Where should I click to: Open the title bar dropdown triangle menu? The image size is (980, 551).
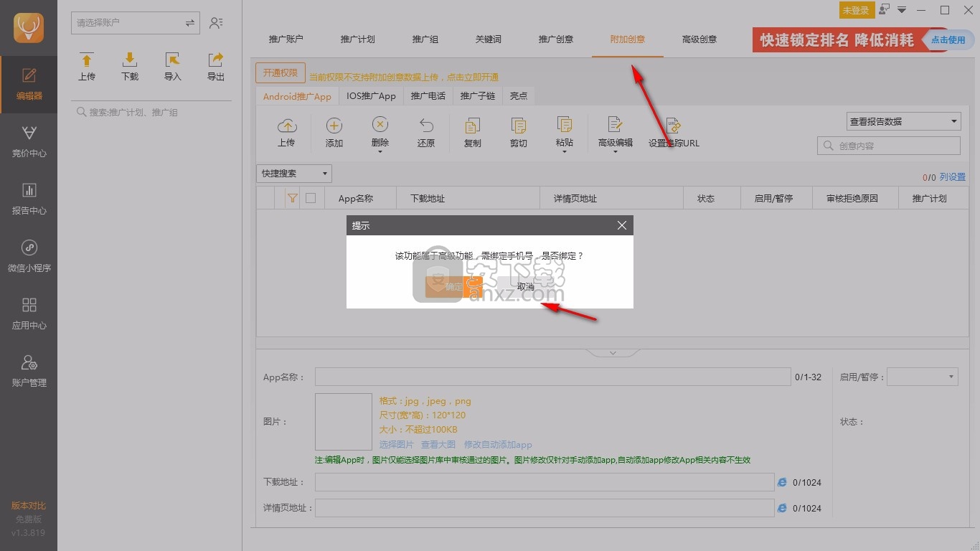[x=902, y=10]
